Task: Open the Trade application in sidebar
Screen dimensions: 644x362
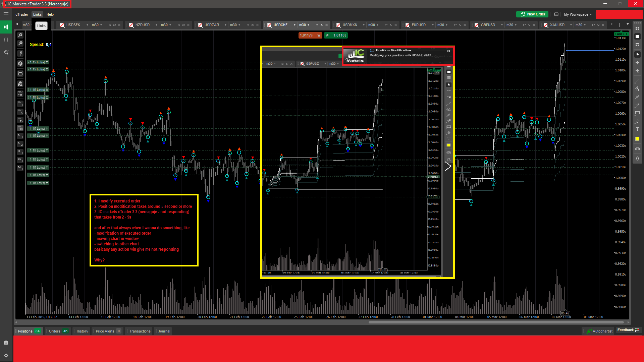Action: 6,27
